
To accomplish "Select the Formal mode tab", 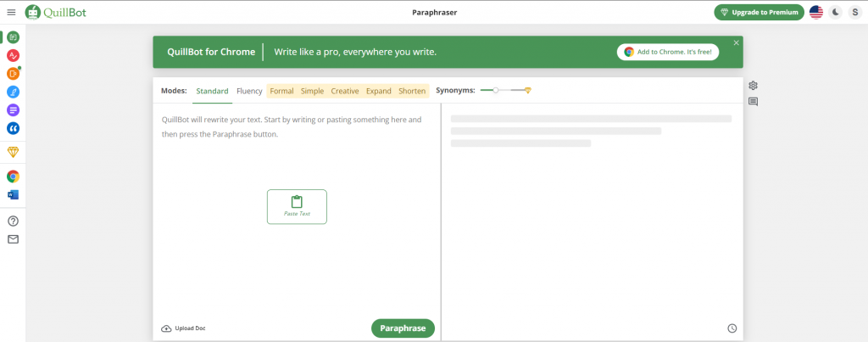I will click(281, 91).
